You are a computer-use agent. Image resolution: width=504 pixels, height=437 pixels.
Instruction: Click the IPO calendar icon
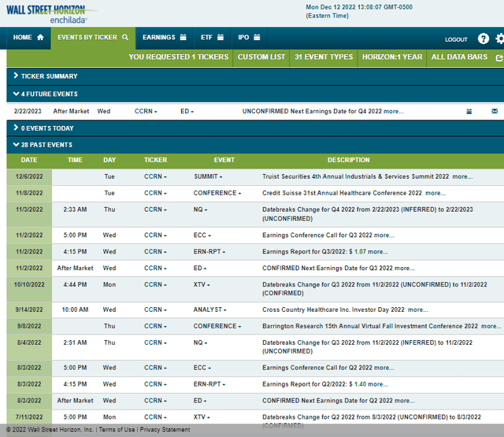[257, 37]
